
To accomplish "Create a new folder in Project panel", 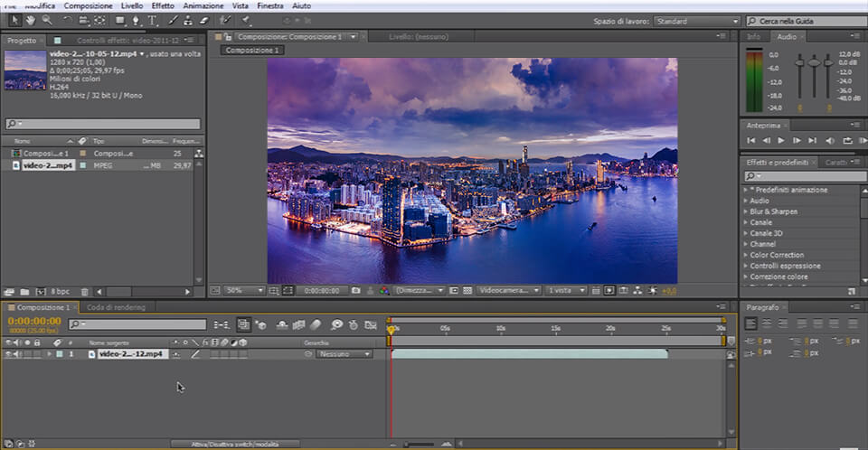I will [24, 292].
